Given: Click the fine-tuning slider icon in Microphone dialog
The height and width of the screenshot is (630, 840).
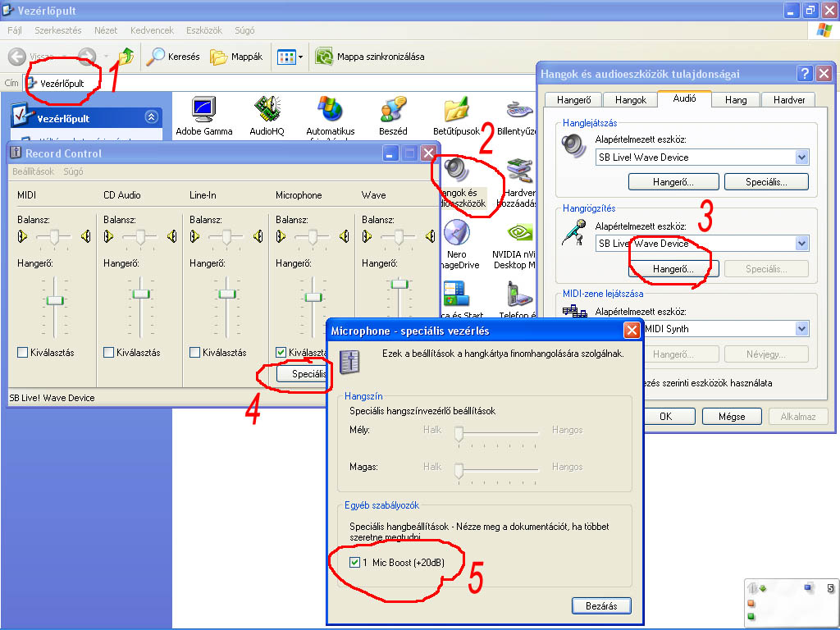Looking at the screenshot, I should coord(350,363).
